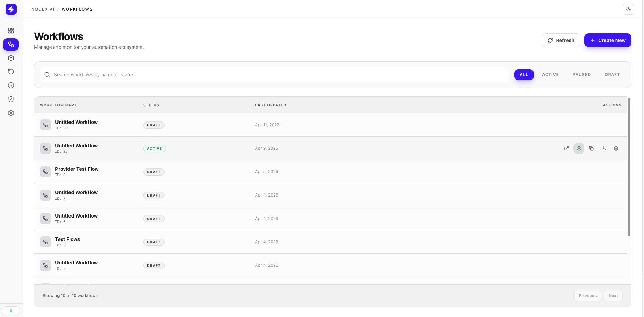Toggle dark mode with the moon icon
The width and height of the screenshot is (644, 317).
tap(629, 9)
